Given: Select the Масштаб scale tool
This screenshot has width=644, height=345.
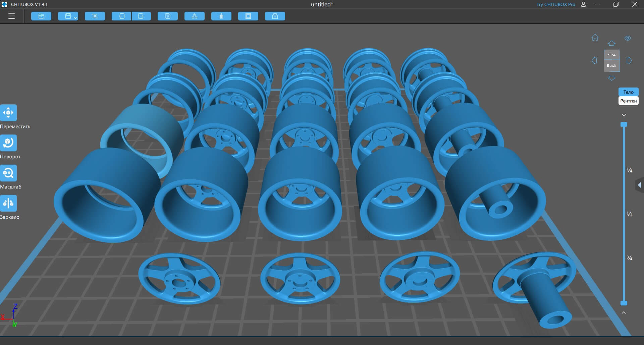Looking at the screenshot, I should click(8, 173).
